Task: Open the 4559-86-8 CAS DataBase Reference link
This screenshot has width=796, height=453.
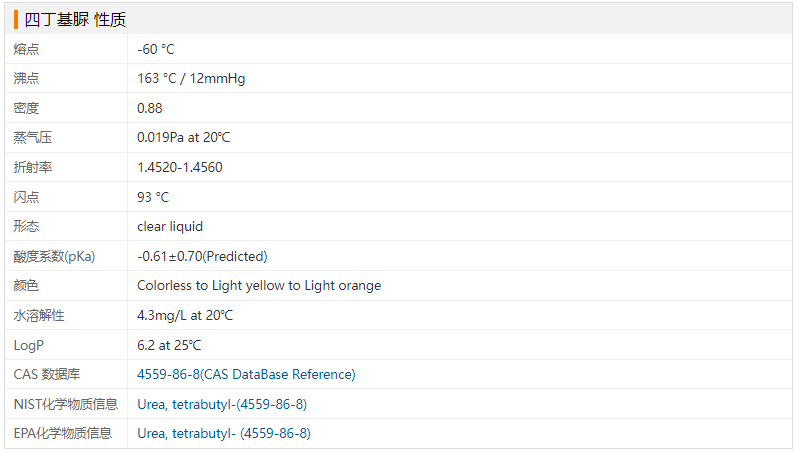Action: (246, 374)
